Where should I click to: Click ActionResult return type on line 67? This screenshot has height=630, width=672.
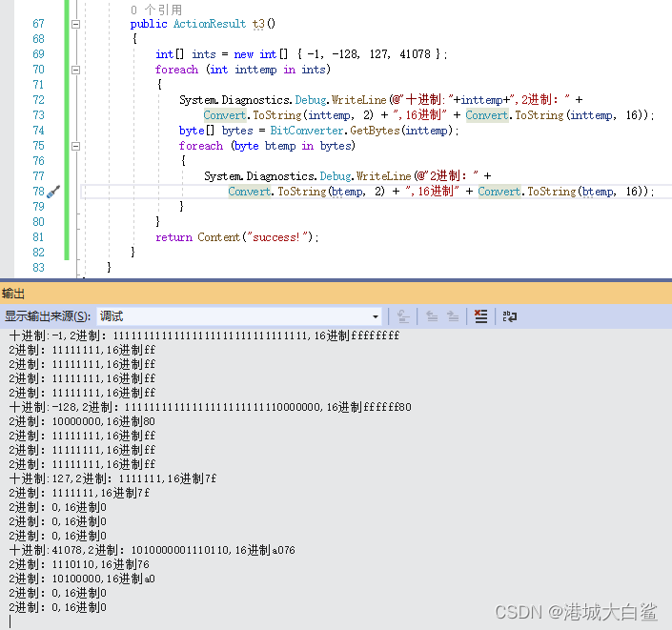[210, 24]
